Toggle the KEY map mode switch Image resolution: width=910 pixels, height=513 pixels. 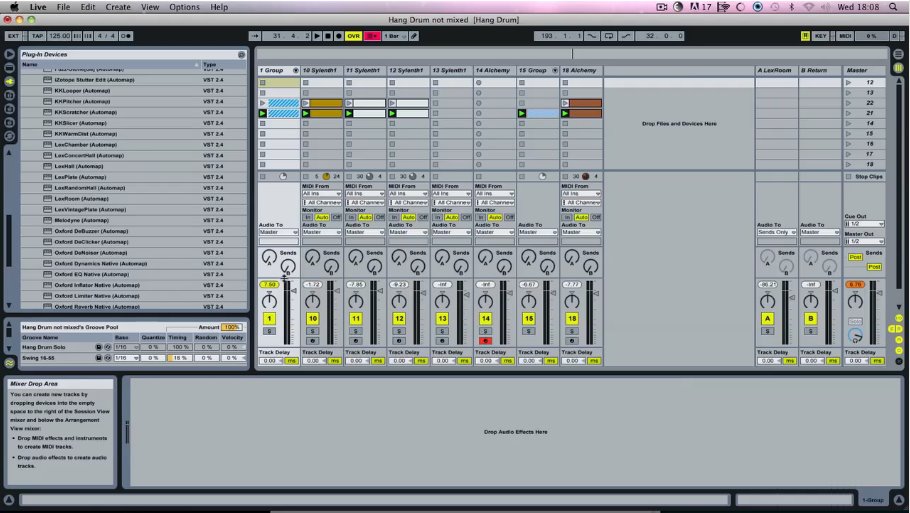821,36
